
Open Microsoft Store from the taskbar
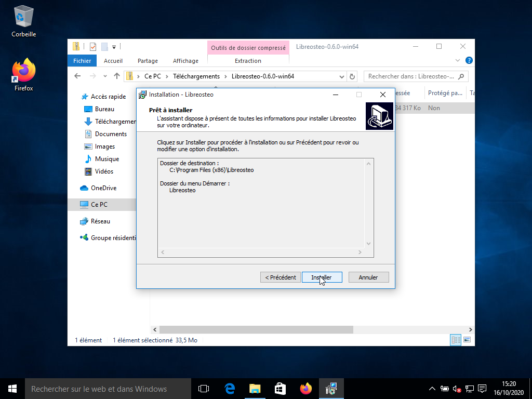tap(280, 389)
